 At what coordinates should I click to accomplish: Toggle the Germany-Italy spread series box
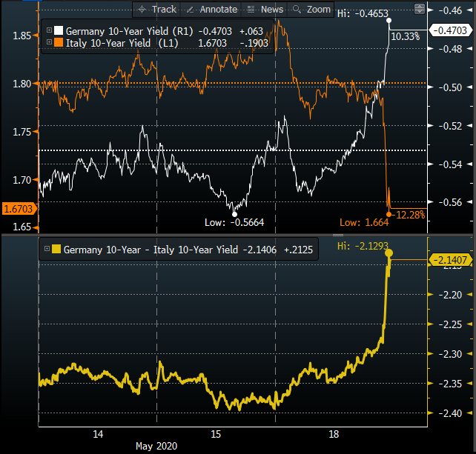coord(48,250)
